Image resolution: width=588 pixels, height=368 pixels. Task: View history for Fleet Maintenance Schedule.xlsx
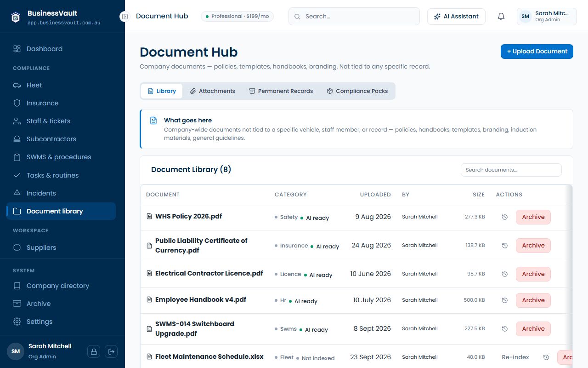click(546, 357)
